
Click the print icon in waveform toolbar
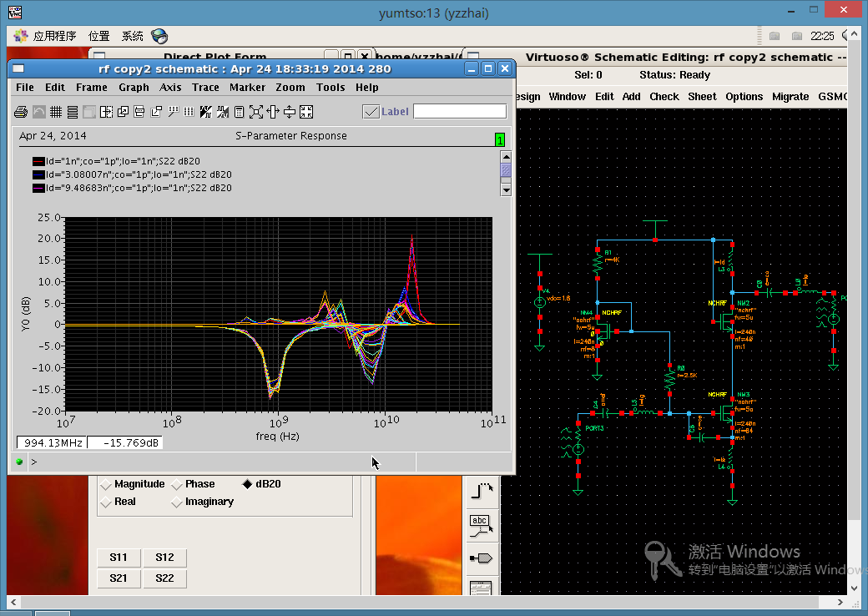tap(22, 112)
